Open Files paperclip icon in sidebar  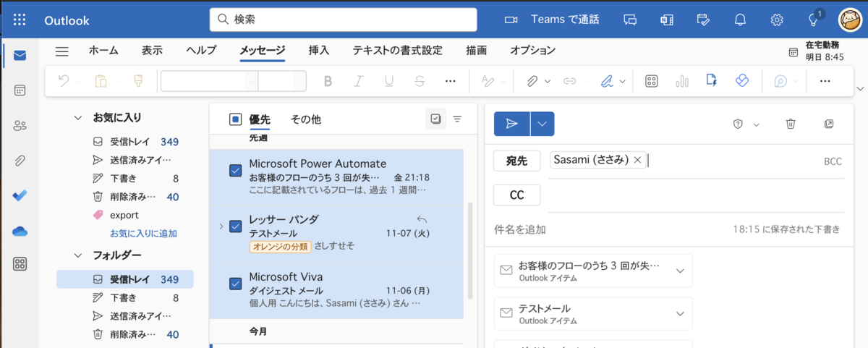pos(20,161)
